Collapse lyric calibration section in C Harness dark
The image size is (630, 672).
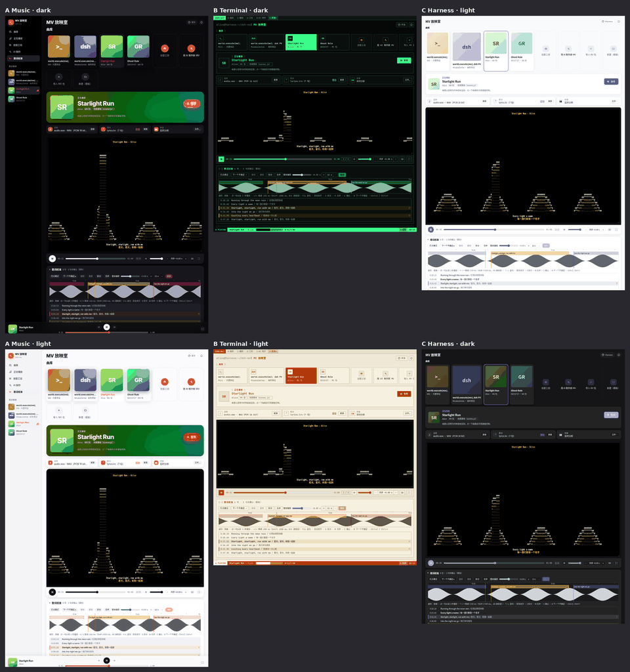[428, 573]
